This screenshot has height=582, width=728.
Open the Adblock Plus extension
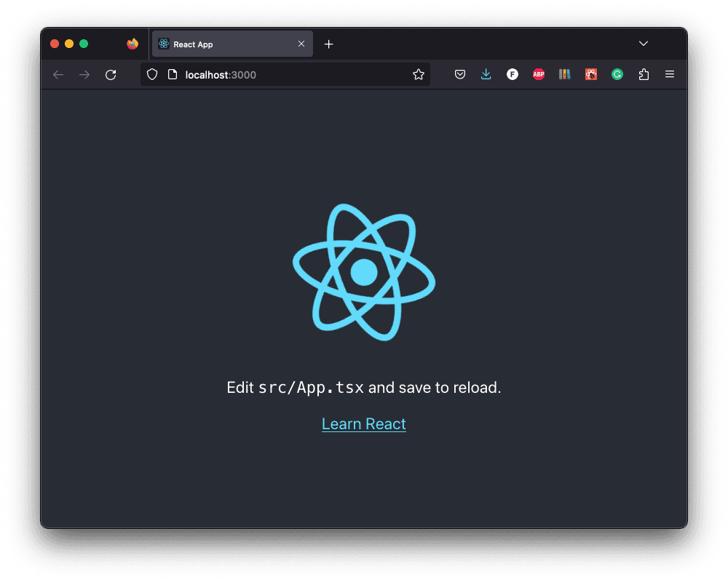point(539,74)
